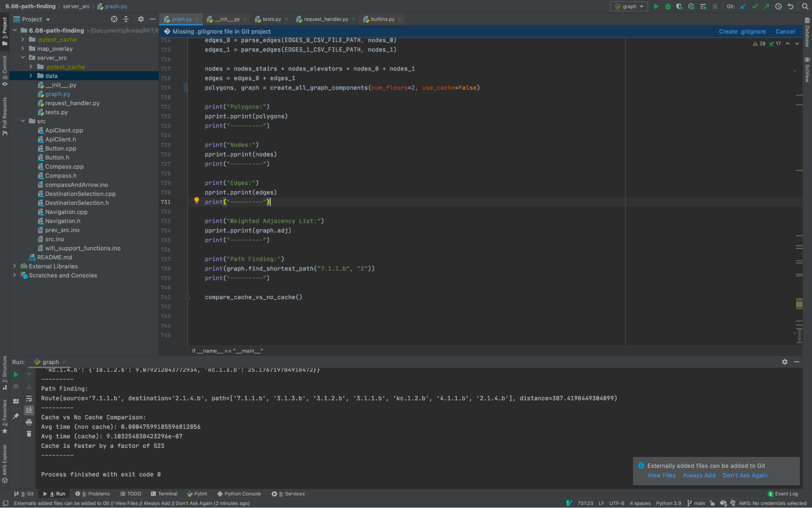Toggle scroll to end in Run console

[x=29, y=410]
